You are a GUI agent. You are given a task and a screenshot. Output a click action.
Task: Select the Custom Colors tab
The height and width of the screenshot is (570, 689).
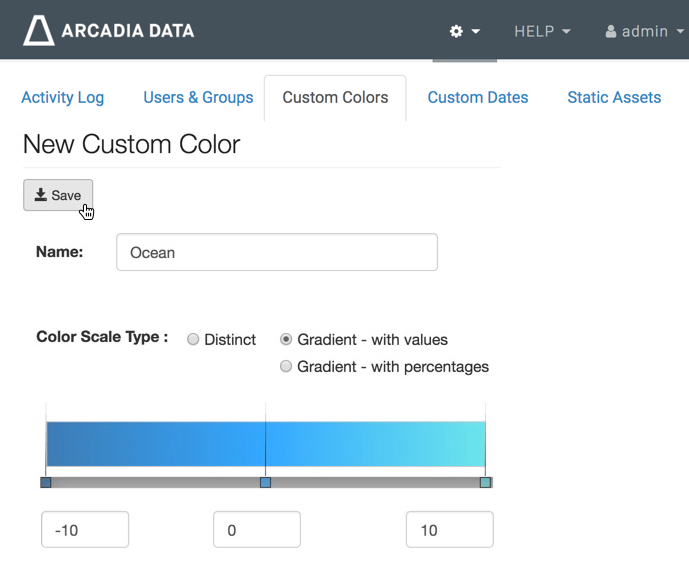335,97
